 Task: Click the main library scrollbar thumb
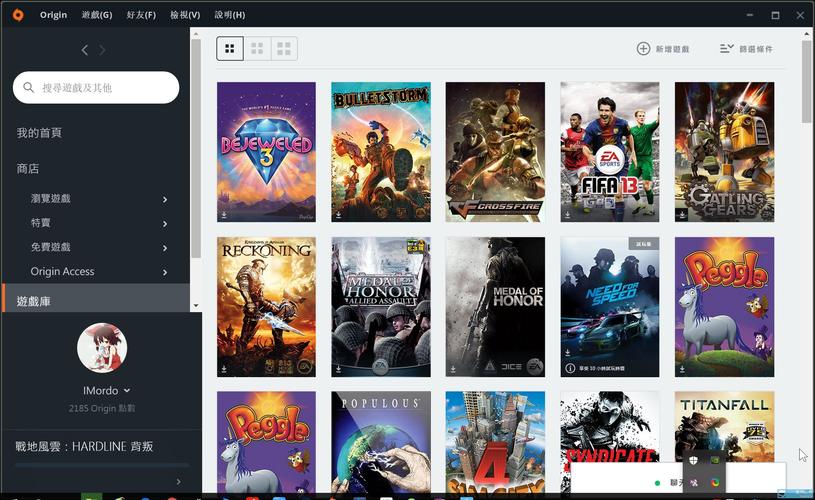coord(806,82)
